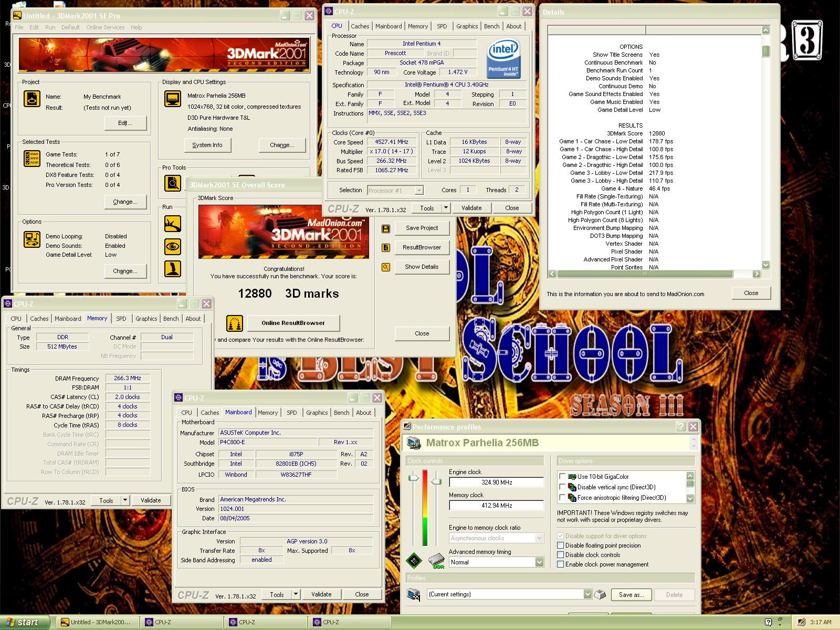This screenshot has height=630, width=840.
Task: Check Disable clock controls
Action: pos(560,555)
